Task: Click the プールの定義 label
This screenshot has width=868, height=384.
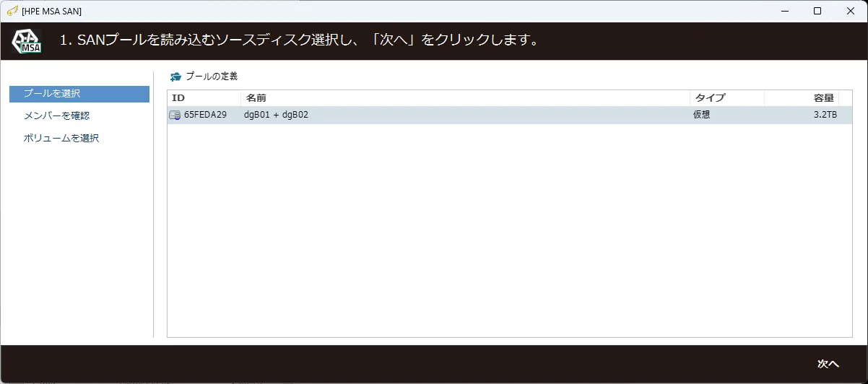Action: 212,77
